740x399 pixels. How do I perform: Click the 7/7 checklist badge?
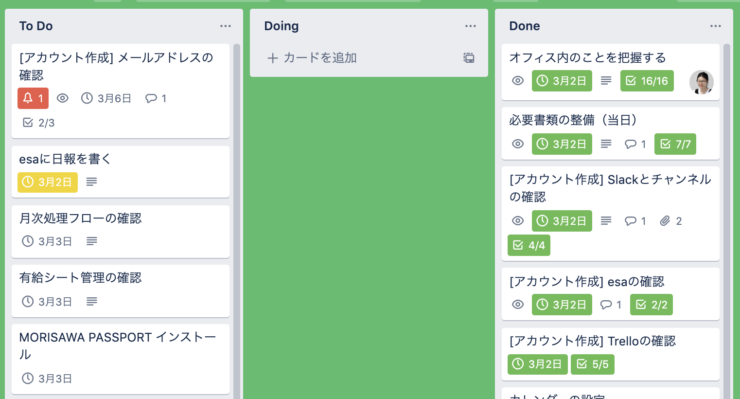click(x=675, y=144)
